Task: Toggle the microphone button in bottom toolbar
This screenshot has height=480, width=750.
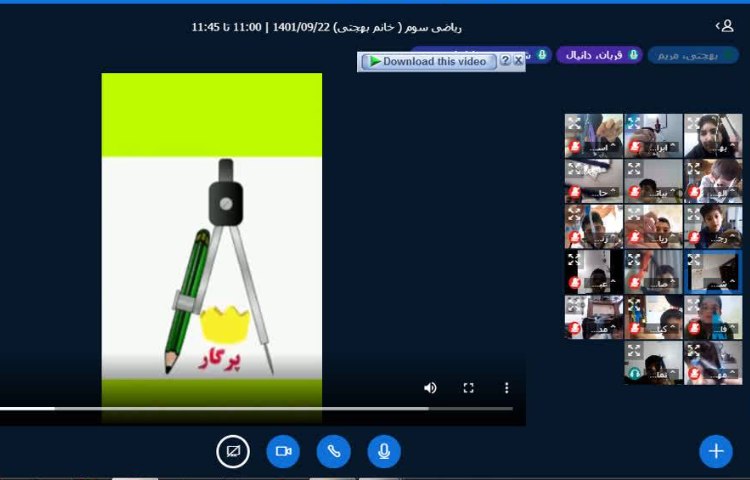Action: tap(384, 451)
